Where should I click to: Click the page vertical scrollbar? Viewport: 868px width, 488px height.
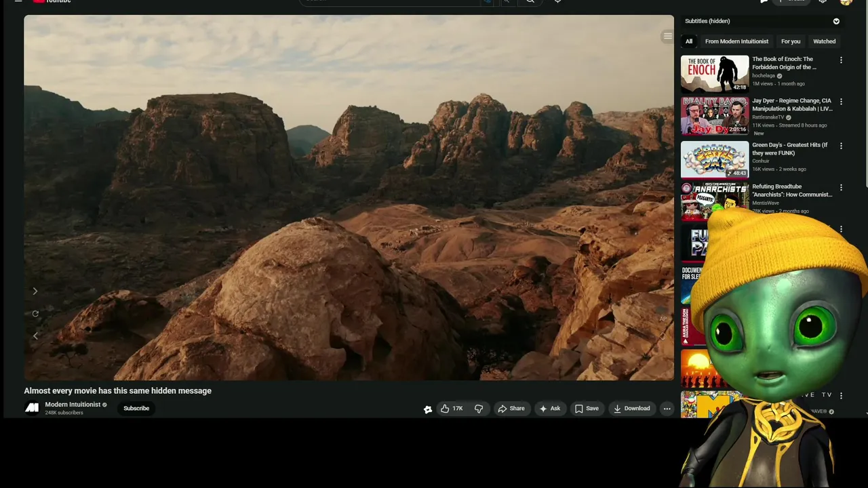point(865,95)
